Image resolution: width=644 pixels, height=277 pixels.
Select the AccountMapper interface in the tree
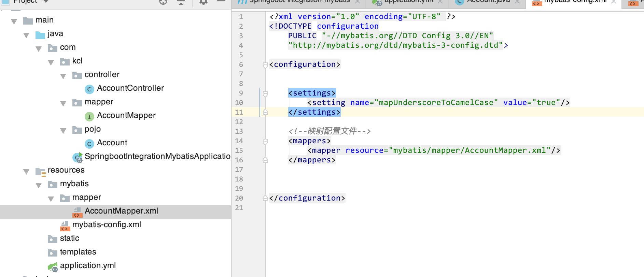pos(126,115)
